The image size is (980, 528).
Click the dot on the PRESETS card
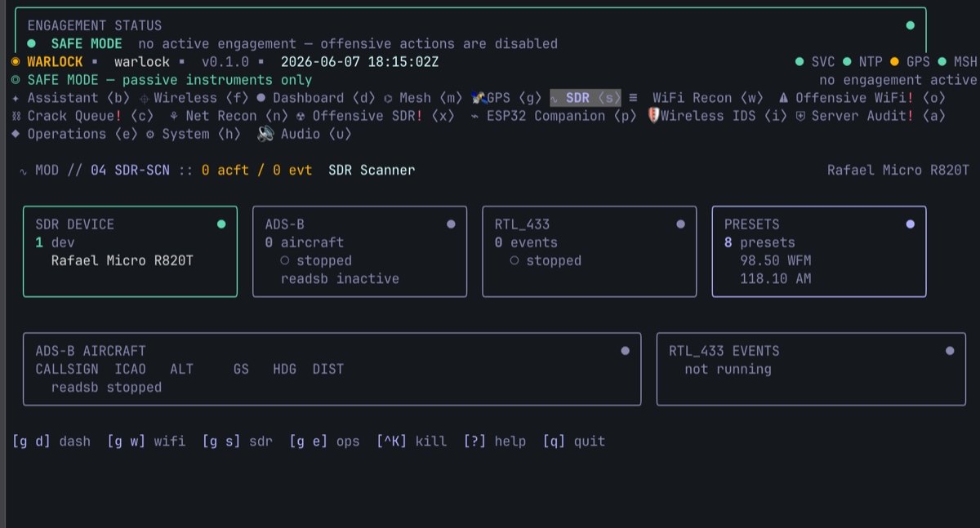[911, 224]
